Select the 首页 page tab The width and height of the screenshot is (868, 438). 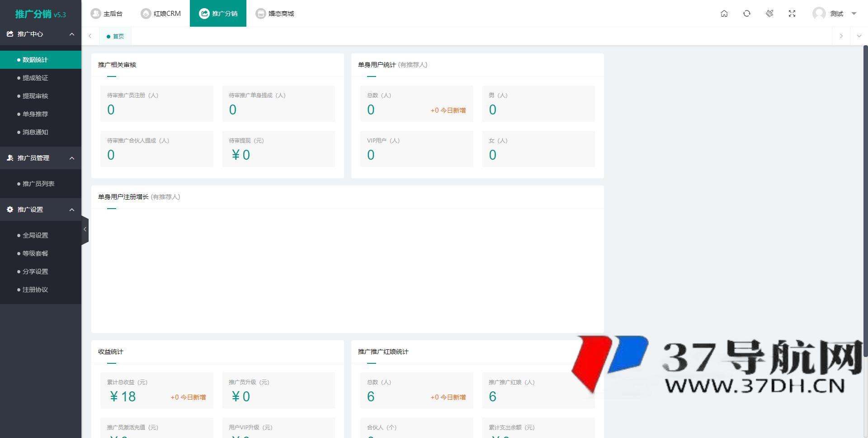tap(116, 36)
